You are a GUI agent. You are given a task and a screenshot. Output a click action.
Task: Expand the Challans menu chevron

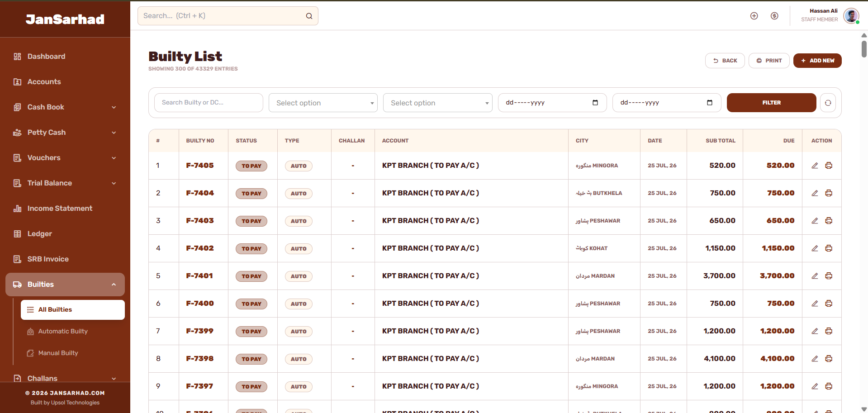(x=114, y=379)
